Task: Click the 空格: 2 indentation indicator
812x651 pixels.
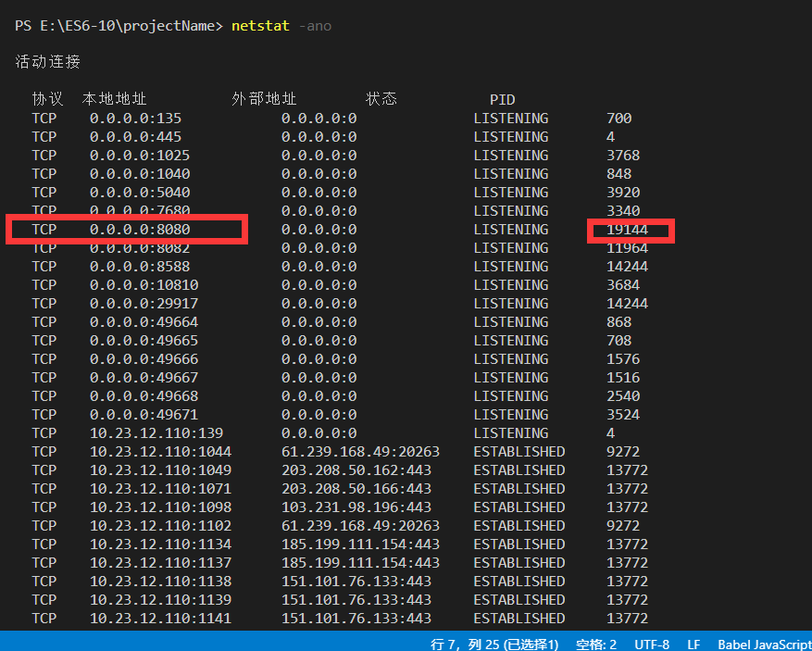Action: 595,645
